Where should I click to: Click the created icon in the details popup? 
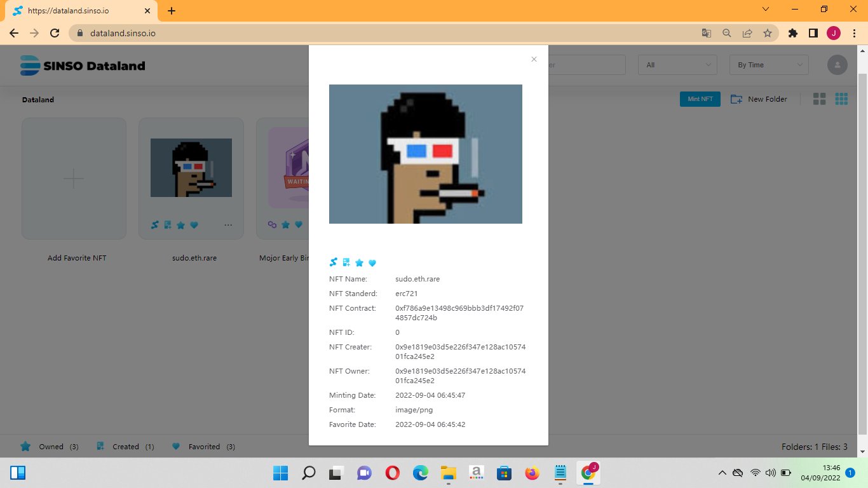point(346,262)
